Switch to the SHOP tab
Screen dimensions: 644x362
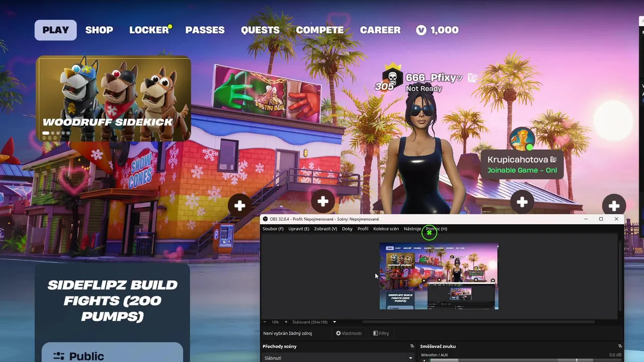[99, 30]
